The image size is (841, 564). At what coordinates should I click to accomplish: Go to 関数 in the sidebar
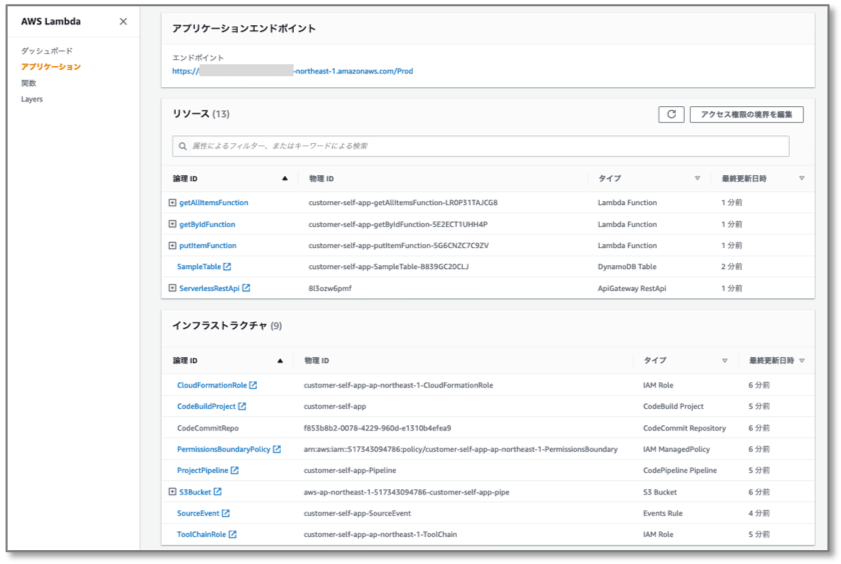[x=29, y=83]
